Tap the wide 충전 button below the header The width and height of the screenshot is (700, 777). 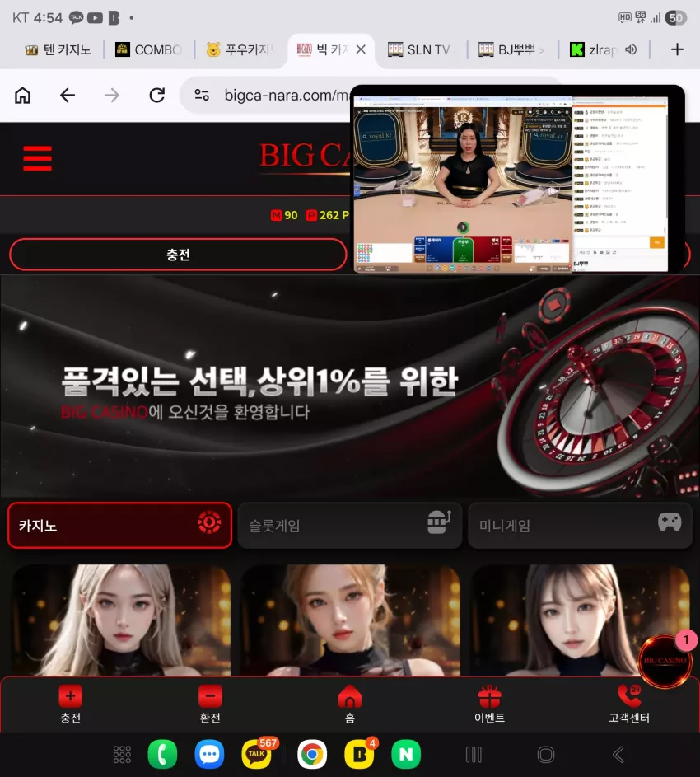pyautogui.click(x=178, y=255)
